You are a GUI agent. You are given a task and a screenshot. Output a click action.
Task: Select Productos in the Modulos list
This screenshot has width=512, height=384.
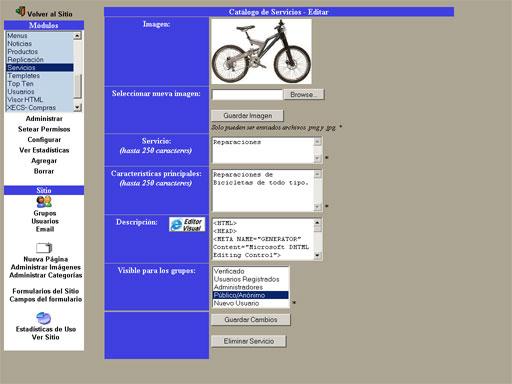pos(40,51)
